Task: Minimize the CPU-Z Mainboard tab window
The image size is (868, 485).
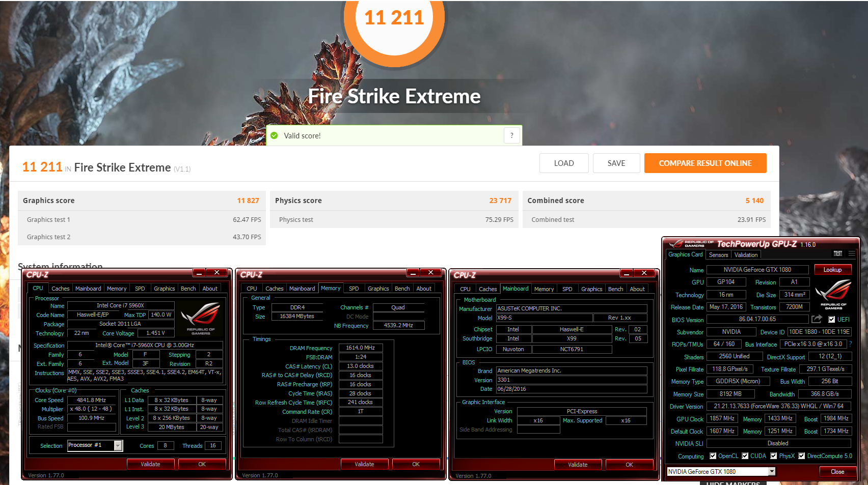Action: click(626, 273)
